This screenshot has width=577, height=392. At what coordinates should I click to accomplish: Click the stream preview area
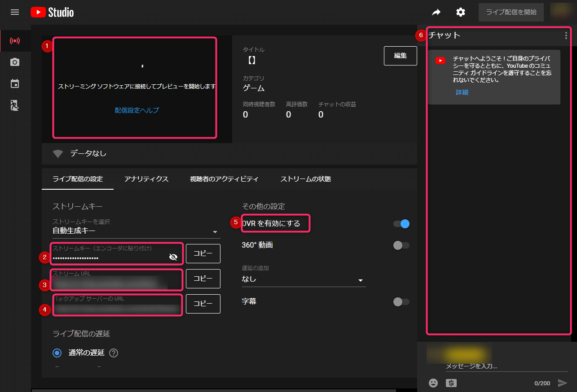[x=137, y=89]
